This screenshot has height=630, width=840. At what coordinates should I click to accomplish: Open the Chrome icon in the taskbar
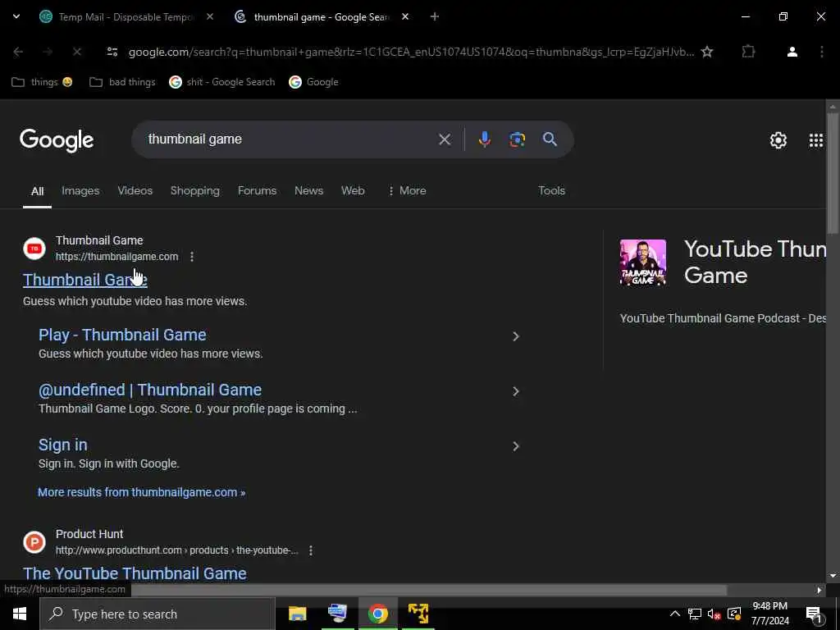point(377,614)
